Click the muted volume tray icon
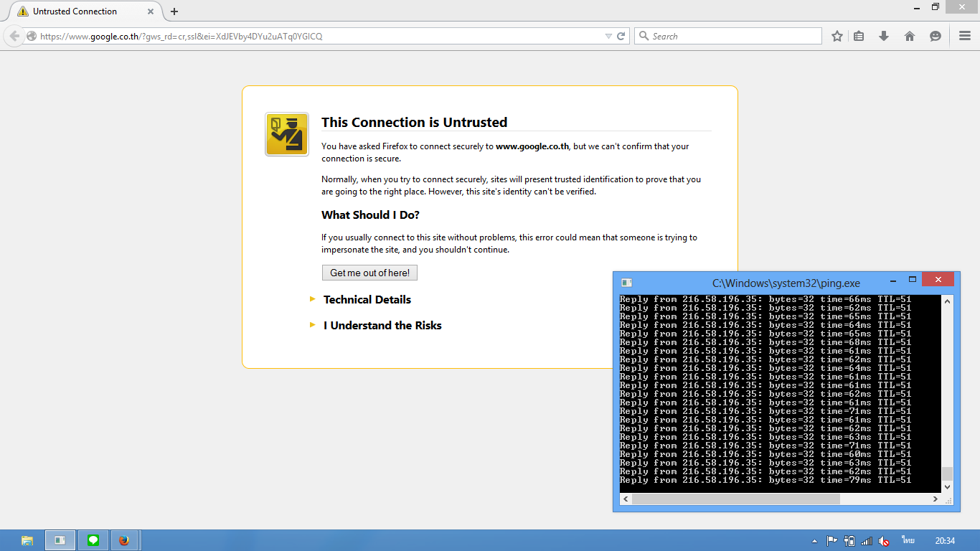This screenshot has width=980, height=551. coord(885,541)
